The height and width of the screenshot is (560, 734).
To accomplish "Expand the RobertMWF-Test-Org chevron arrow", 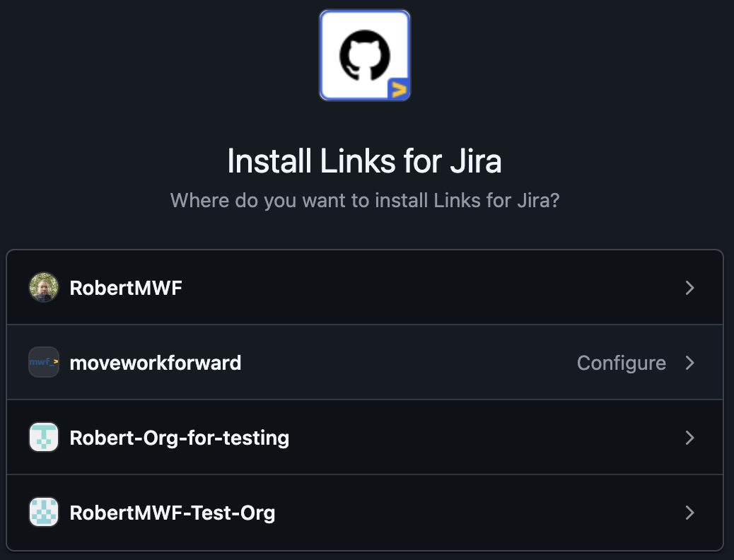I will 689,512.
